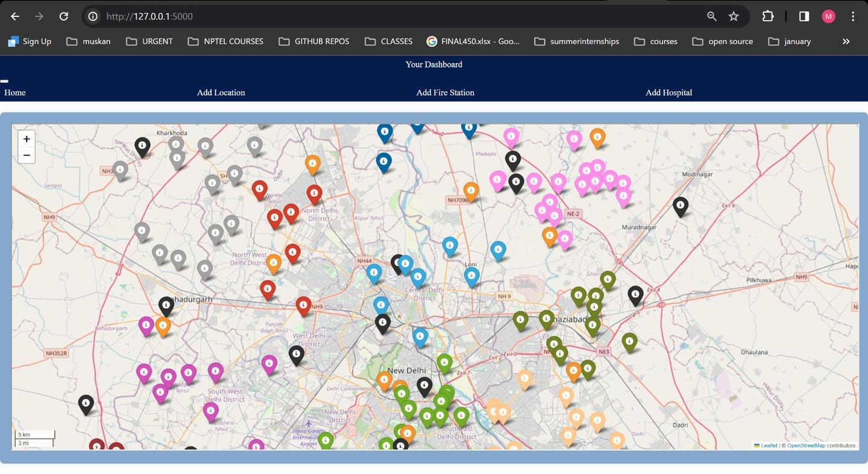Screen dimensions: 868x474
Task: Select the black marker beside Exit 4
Action: (635, 295)
